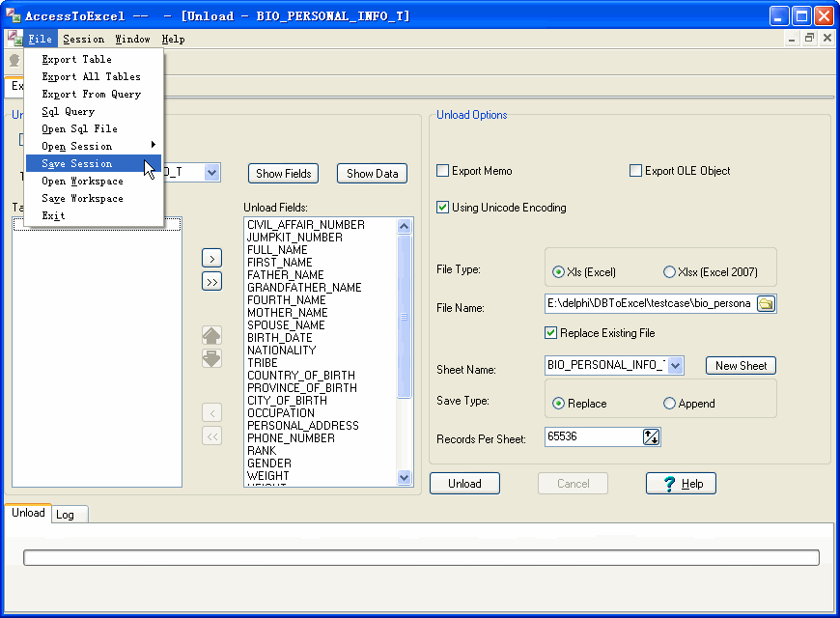
Task: Switch to the Unload tab
Action: (x=28, y=513)
